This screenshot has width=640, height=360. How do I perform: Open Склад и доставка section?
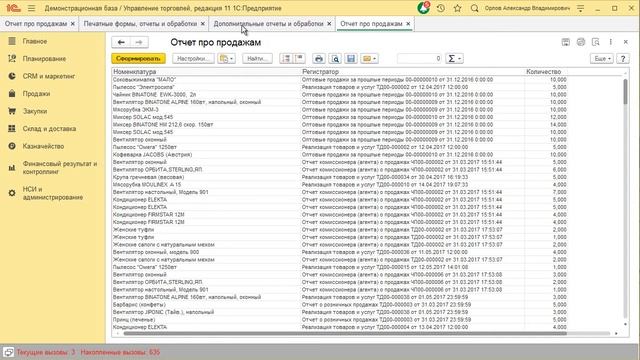49,129
